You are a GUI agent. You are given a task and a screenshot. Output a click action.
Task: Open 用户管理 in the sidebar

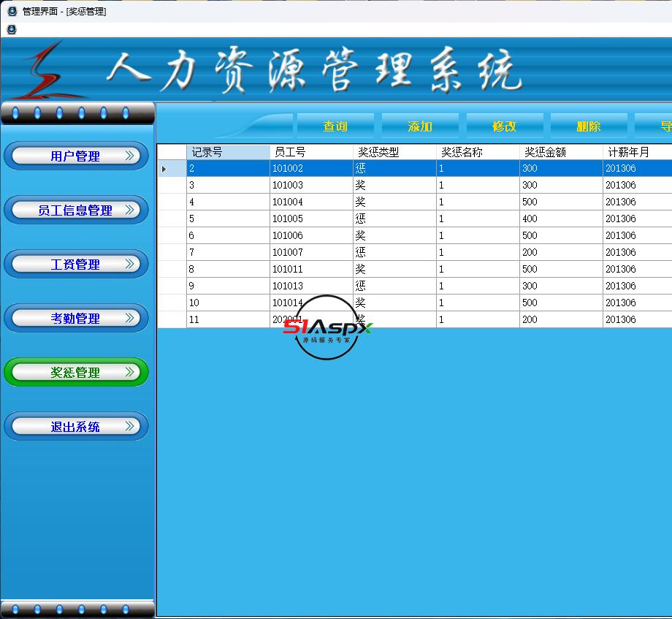(x=76, y=156)
